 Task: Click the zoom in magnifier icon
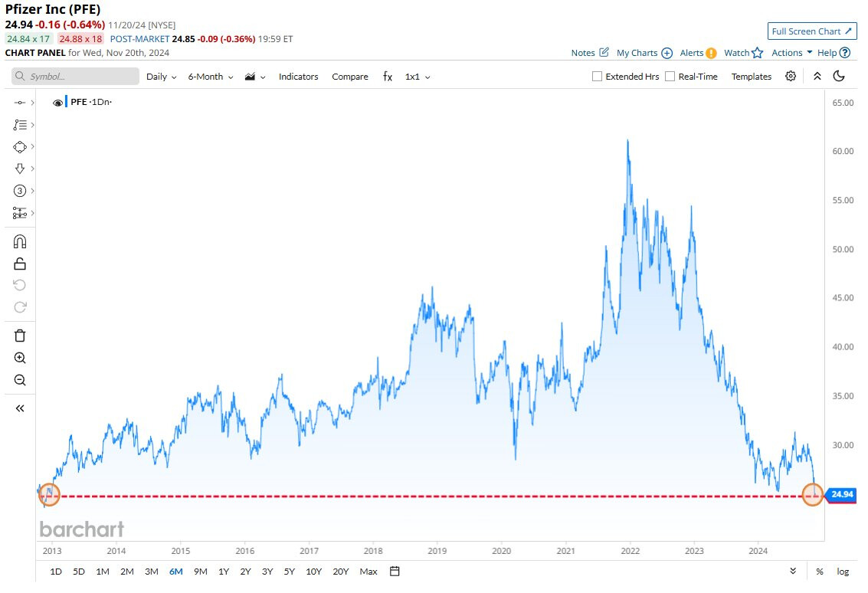coord(20,358)
